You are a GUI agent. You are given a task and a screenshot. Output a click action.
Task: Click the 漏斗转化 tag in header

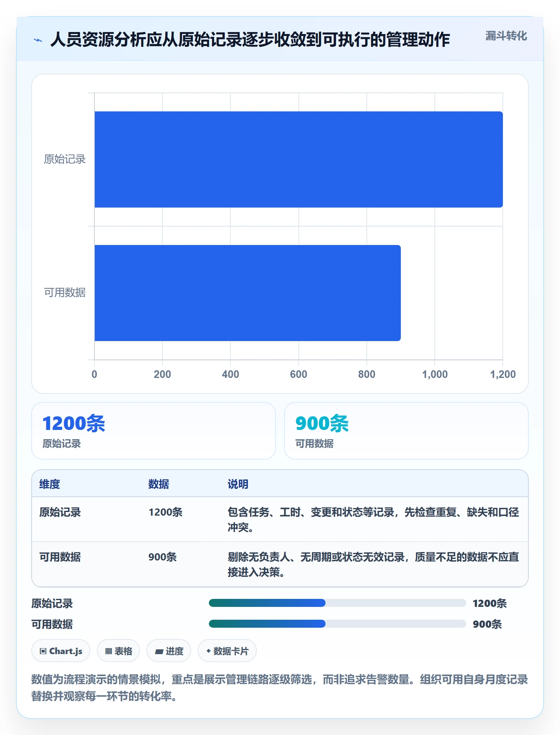(506, 36)
